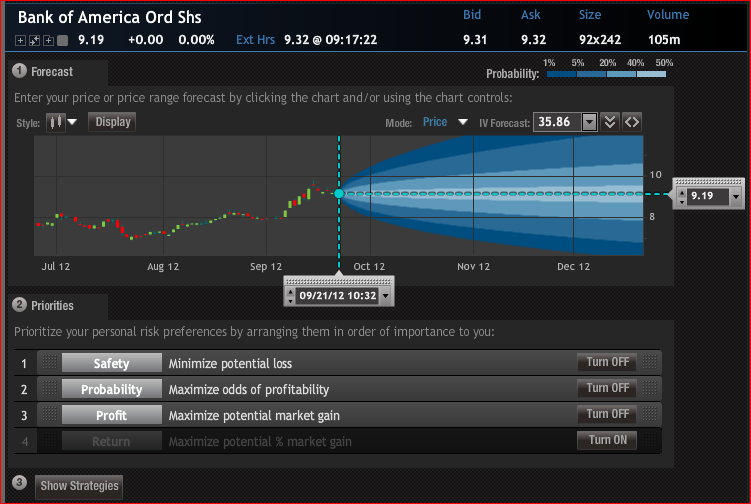The image size is (751, 504).
Task: Click the left grip handle of the Probability row
Action: pos(49,388)
